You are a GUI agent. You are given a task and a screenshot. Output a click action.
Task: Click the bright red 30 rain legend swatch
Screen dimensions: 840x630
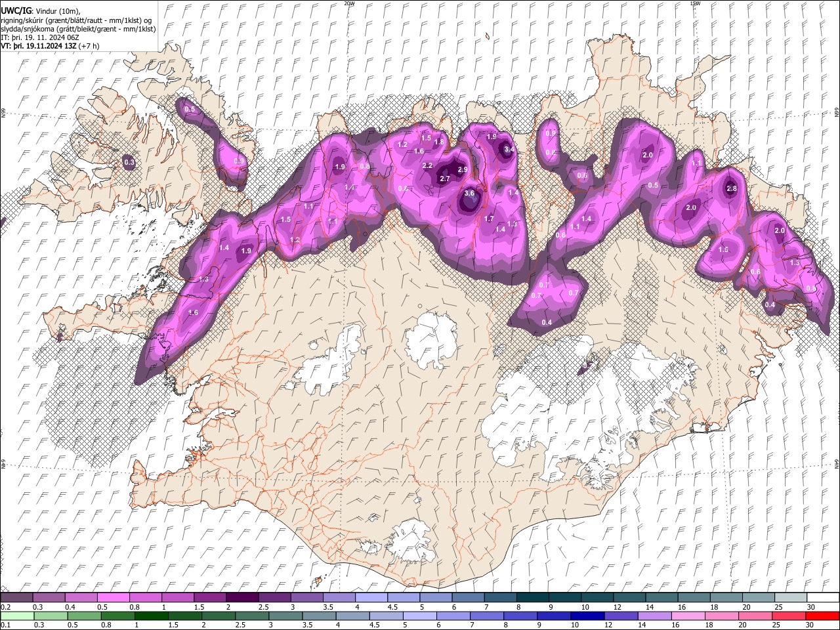point(822,616)
